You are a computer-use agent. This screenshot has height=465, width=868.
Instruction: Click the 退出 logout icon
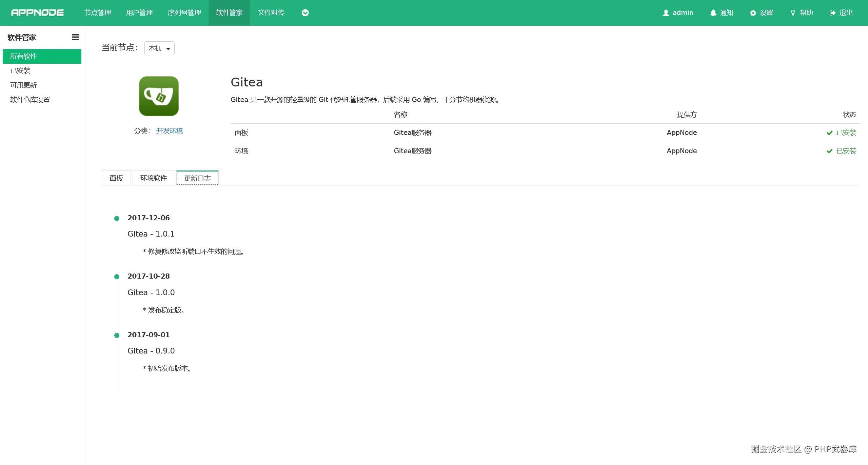(832, 13)
